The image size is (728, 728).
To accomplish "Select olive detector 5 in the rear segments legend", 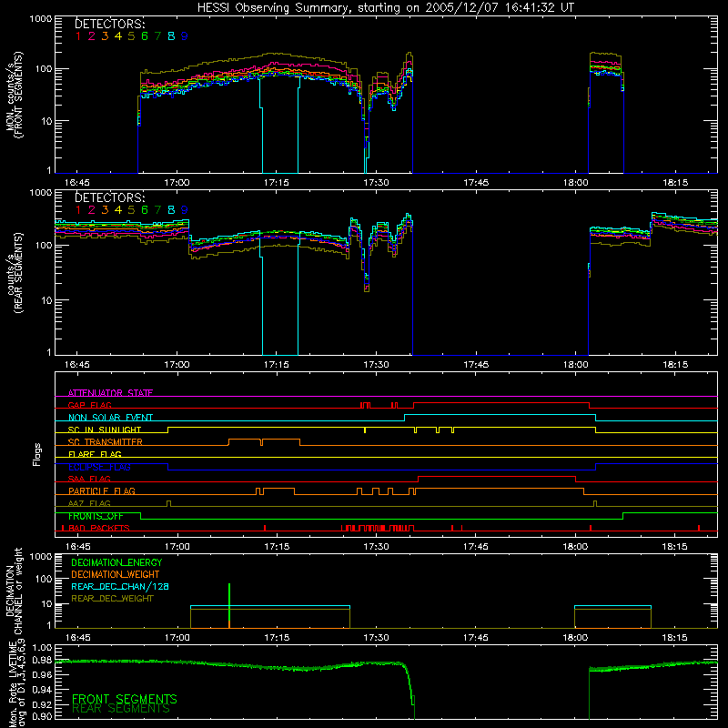I will click(131, 210).
